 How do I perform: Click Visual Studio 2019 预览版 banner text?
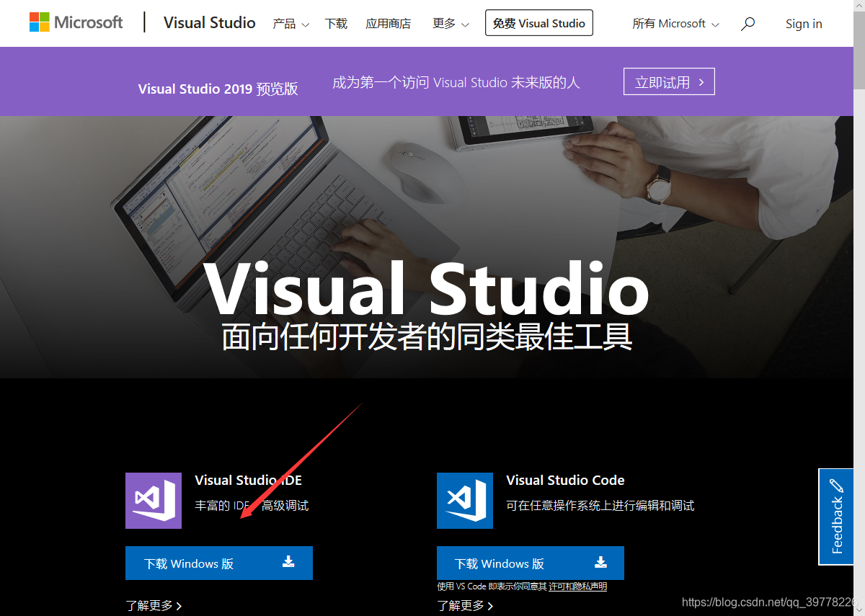click(218, 89)
